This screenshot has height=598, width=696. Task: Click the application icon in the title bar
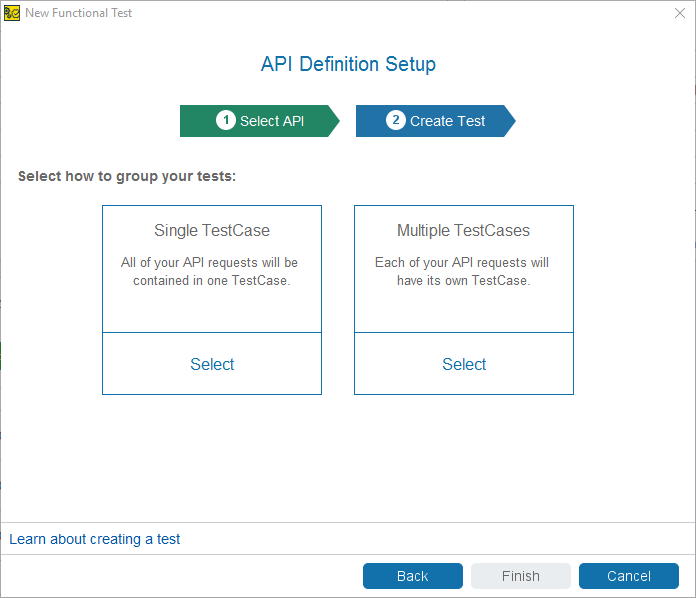pyautogui.click(x=12, y=13)
